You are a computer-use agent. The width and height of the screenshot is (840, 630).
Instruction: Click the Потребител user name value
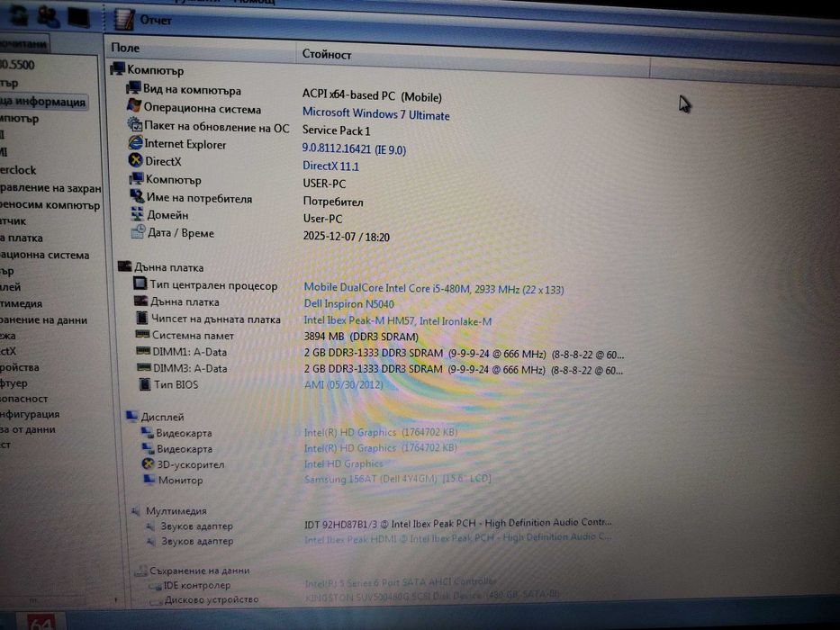[x=333, y=202]
